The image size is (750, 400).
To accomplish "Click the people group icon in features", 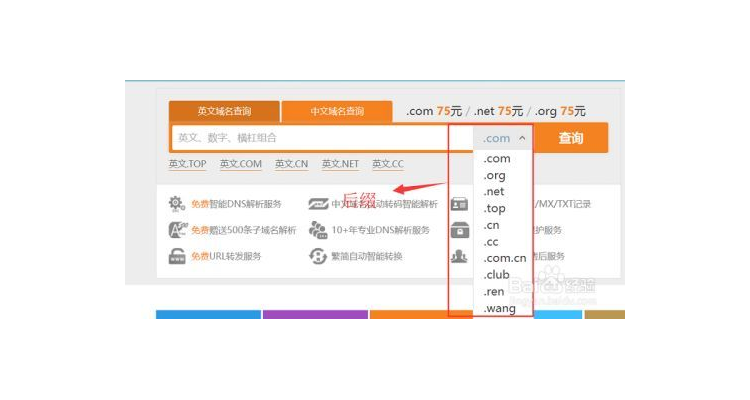I will pos(459,256).
